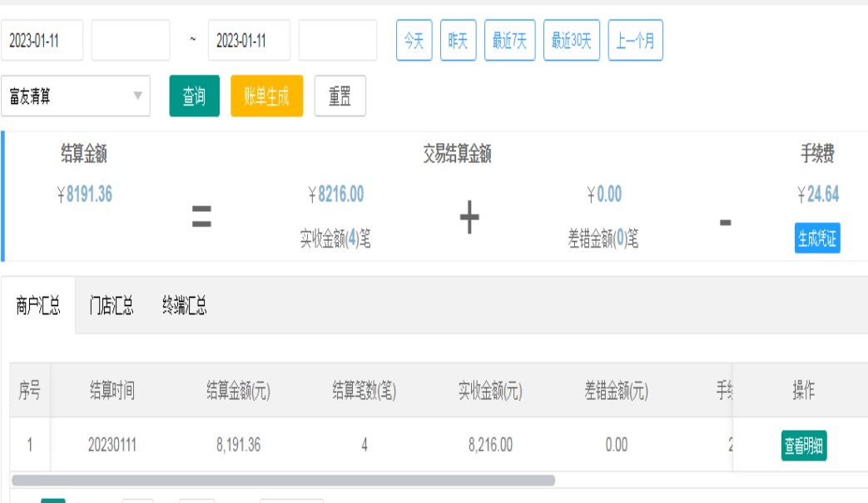Screen dimensions: 868x503
Task: Click the 查询 search button
Action: 194,96
